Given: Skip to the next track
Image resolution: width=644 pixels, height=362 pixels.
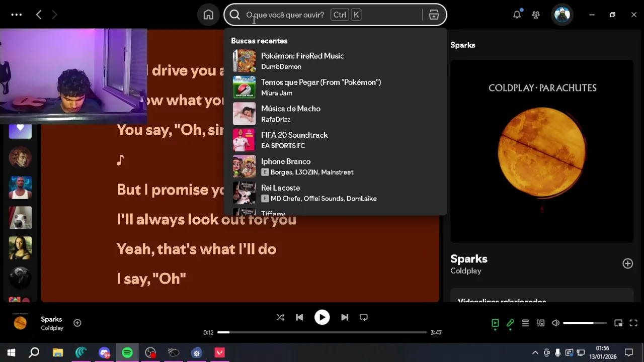Looking at the screenshot, I should [345, 317].
